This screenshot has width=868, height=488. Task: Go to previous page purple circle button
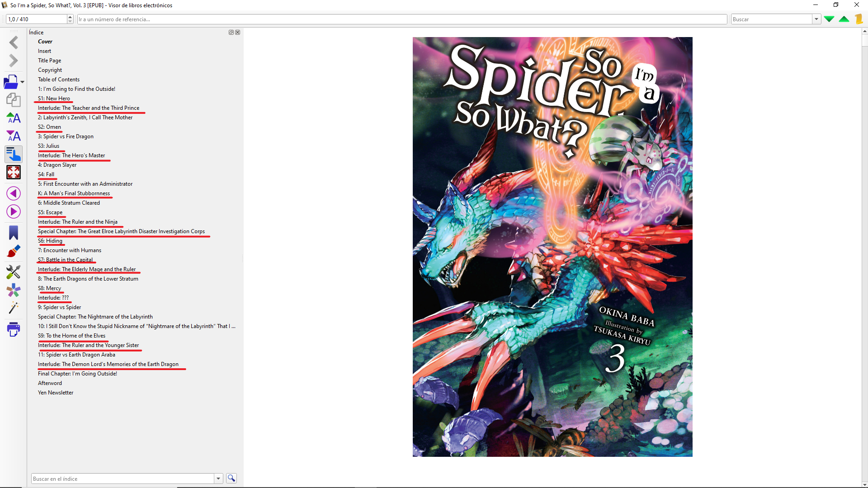[14, 193]
